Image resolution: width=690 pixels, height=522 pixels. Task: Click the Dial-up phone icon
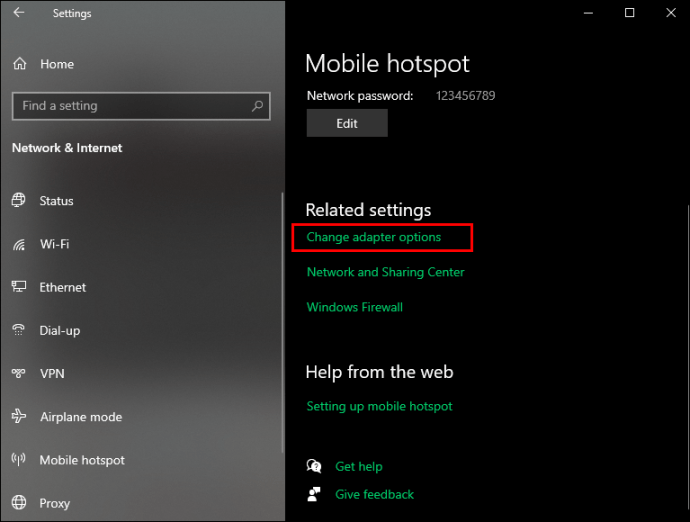point(18,330)
